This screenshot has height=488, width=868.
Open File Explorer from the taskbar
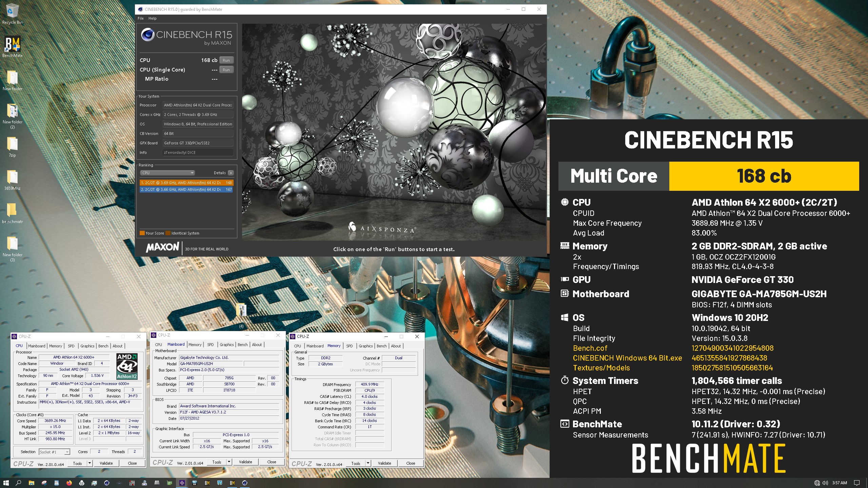tap(31, 483)
